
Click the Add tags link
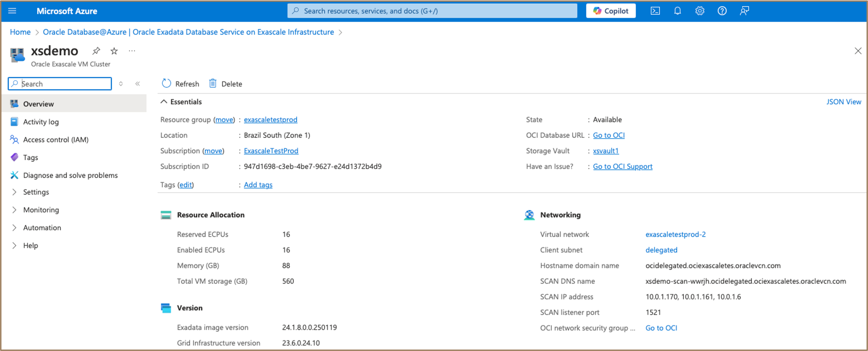(258, 185)
